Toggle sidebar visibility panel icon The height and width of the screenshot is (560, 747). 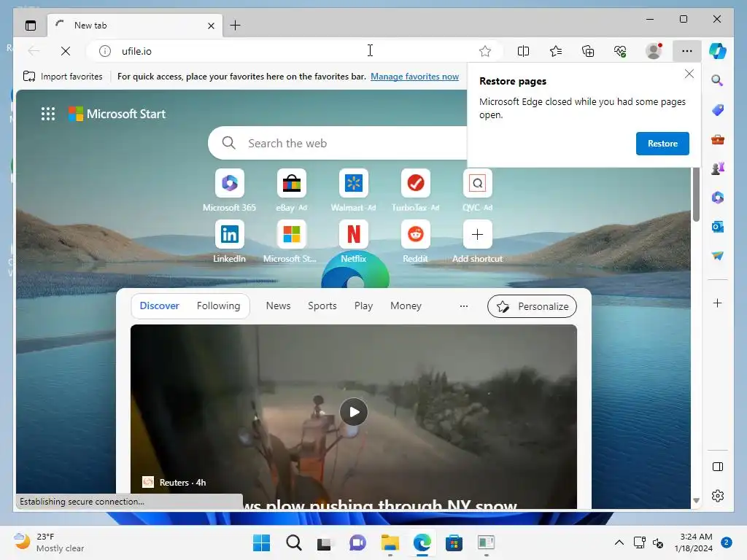[718, 467]
